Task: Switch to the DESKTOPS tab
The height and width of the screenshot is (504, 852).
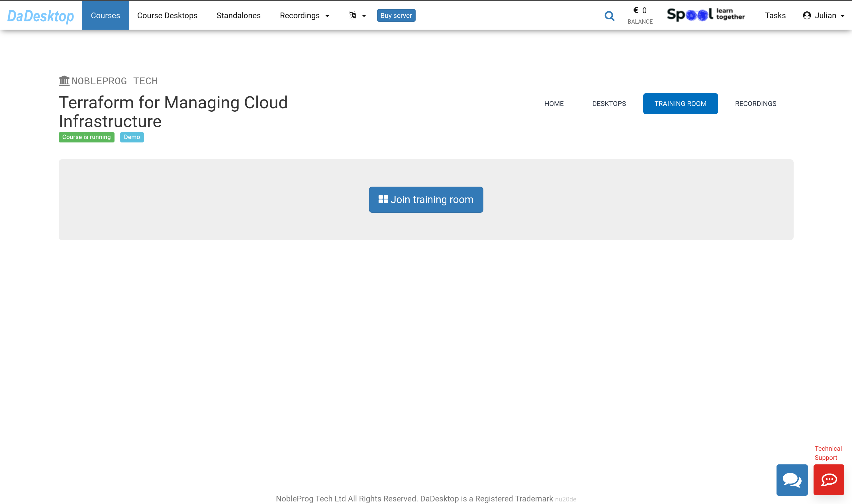Action: (x=608, y=104)
